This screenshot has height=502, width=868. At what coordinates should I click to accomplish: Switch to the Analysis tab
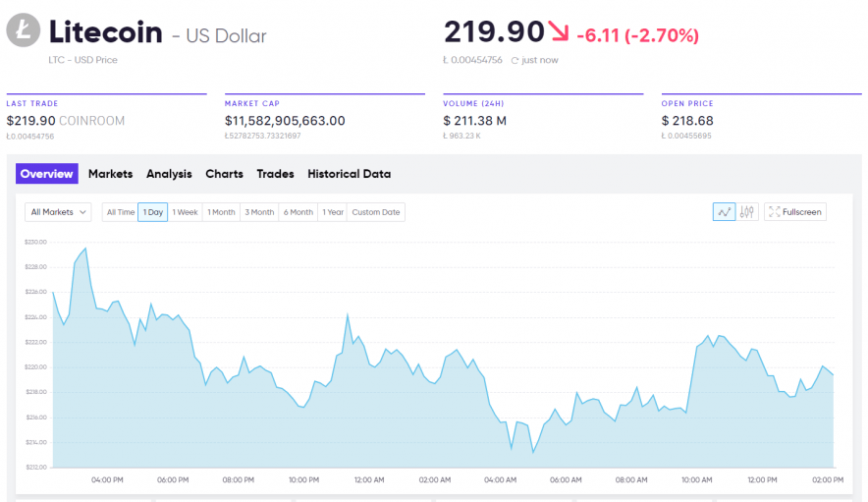click(169, 174)
